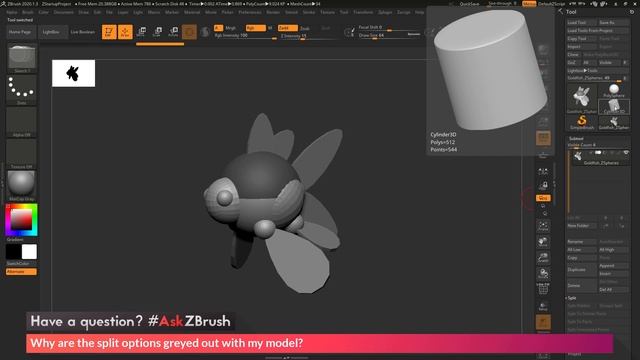Toggle eye visibility of Goldfish_ZSpheres subtool
This screenshot has height=360, width=640.
tap(625, 153)
